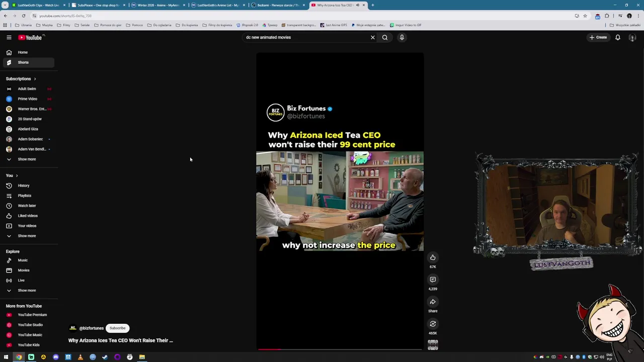Open the @bizfortunes channel link
644x362 pixels.
click(x=92, y=328)
